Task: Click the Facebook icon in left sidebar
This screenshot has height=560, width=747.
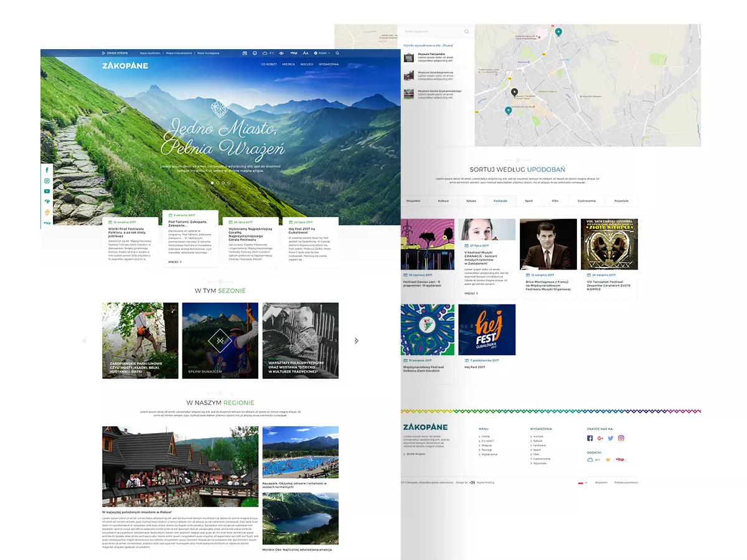Action: pos(47,169)
